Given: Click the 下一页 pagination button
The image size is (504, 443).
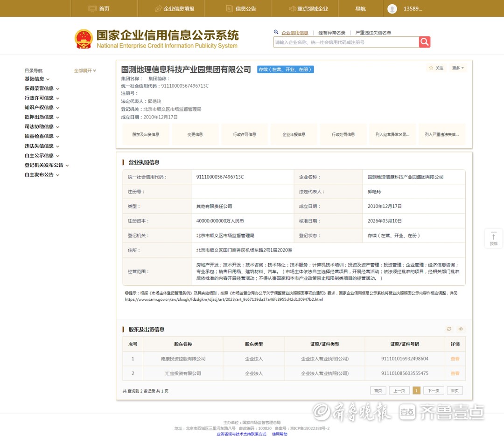Looking at the screenshot, I should click(434, 390).
